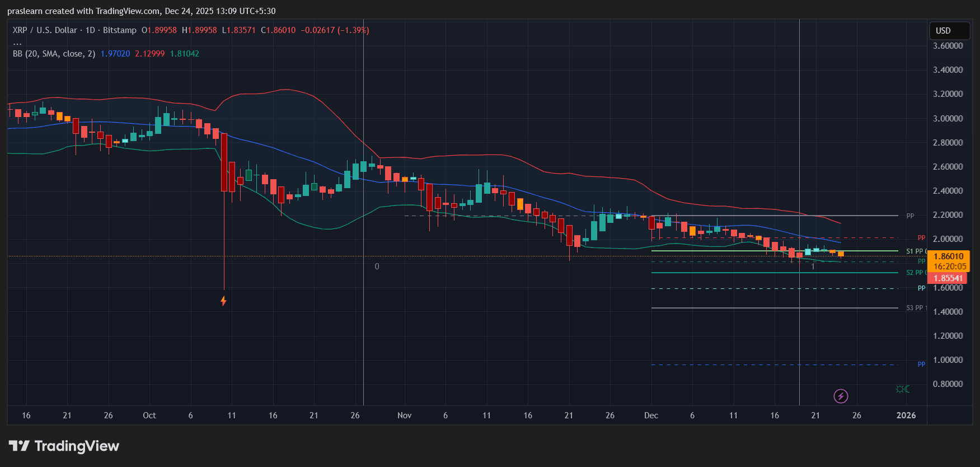Click the red PP label near 2.00000

pos(921,238)
